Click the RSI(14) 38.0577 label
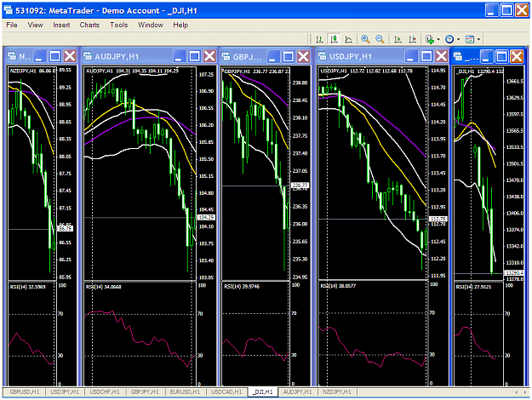Image resolution: width=532 pixels, height=400 pixels. 338,286
